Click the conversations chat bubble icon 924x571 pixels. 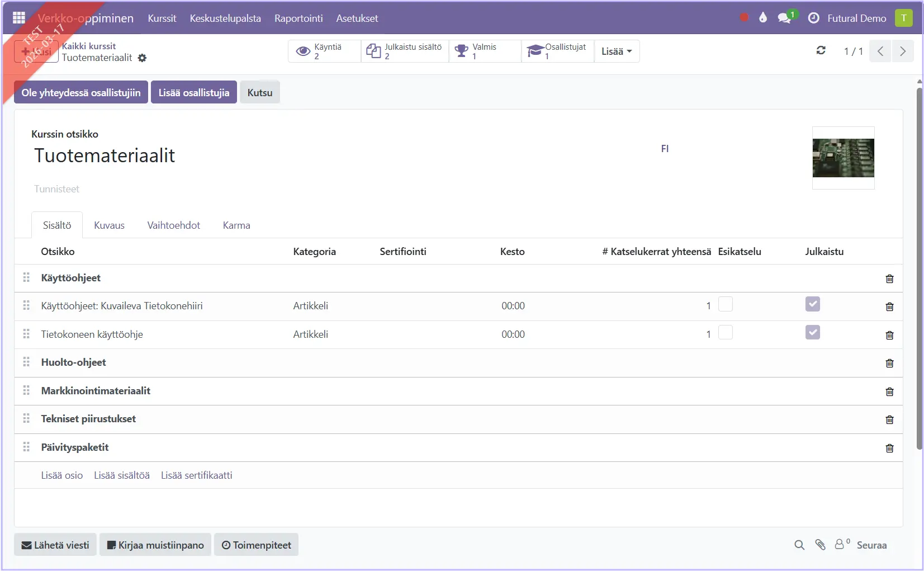pos(784,18)
